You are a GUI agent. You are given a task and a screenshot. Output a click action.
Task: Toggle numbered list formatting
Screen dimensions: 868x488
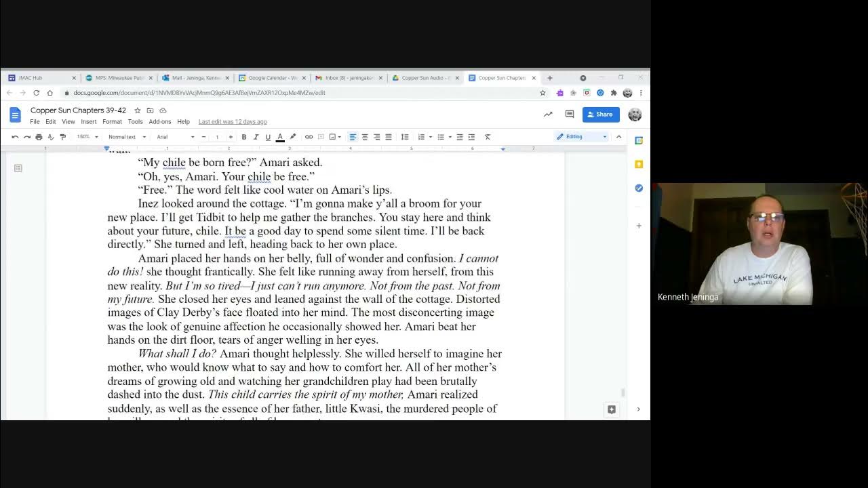pos(421,137)
